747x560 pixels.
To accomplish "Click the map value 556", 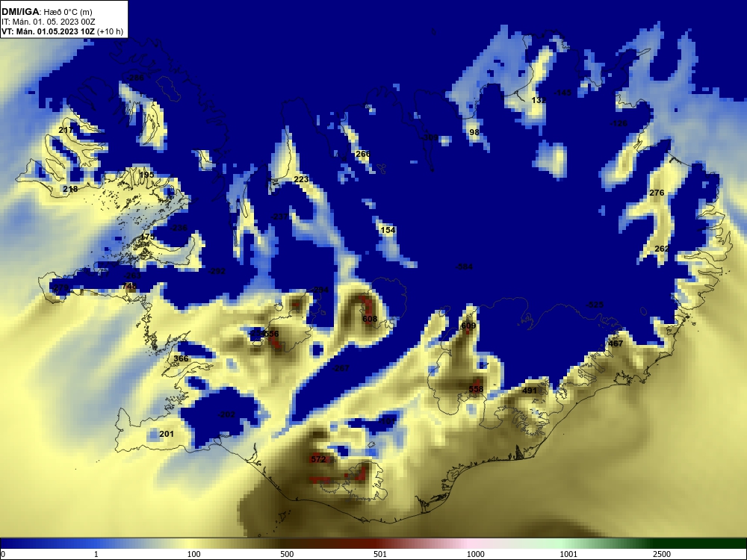I will [271, 334].
